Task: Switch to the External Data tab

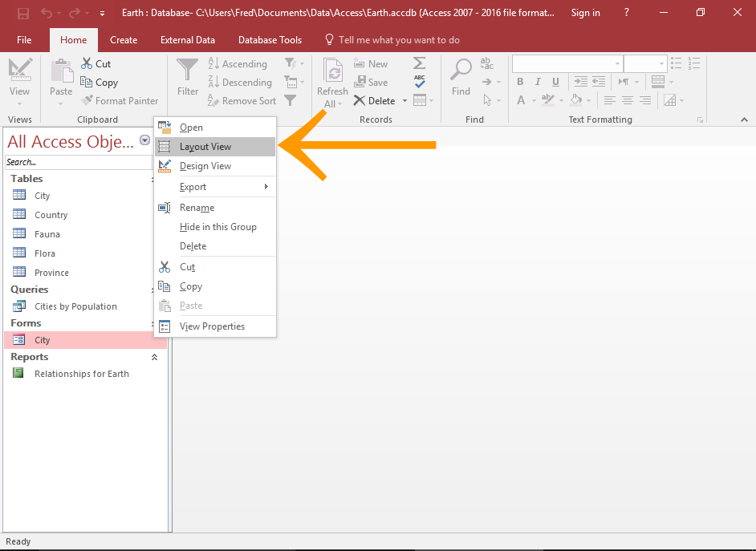Action: (188, 40)
